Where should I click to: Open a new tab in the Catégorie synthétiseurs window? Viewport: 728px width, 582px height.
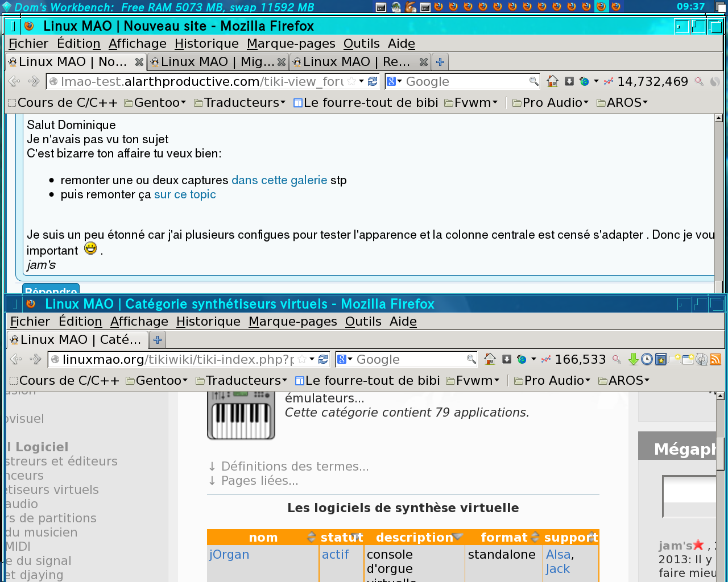click(x=158, y=340)
